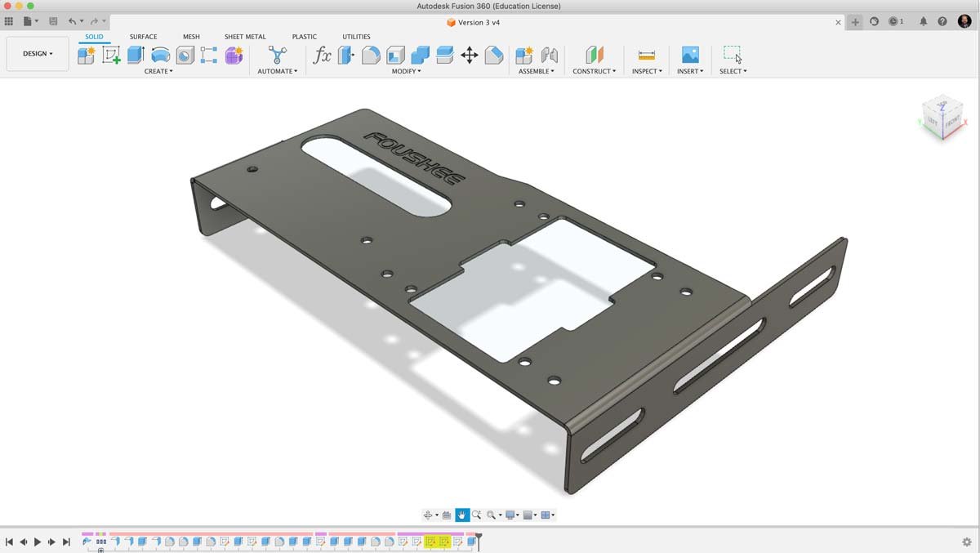980x553 pixels.
Task: Switch to the PLASTIC tab
Action: [305, 37]
